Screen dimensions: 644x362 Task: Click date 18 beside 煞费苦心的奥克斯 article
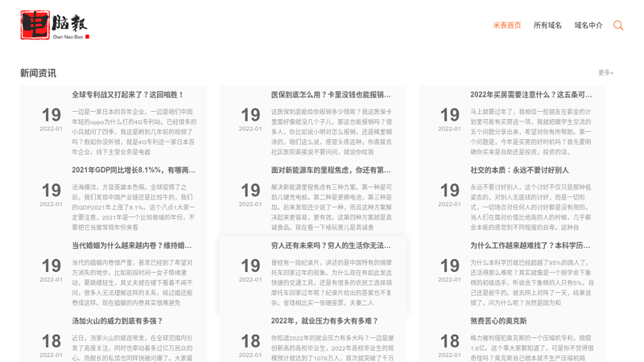pos(450,341)
